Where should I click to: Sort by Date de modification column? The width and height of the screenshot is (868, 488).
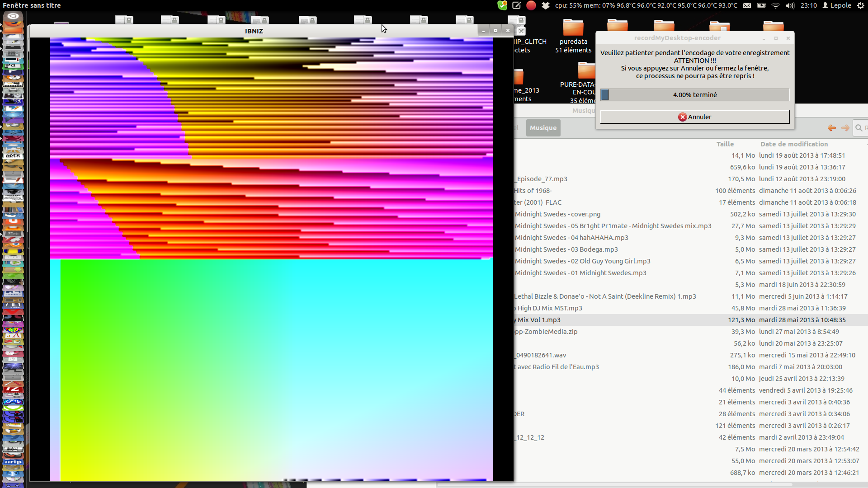[x=794, y=144]
